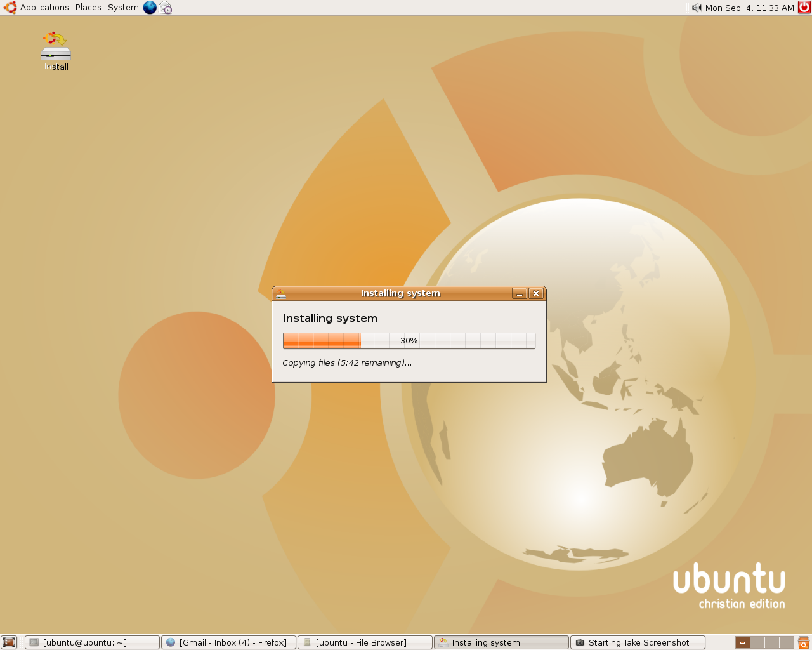Switch to the second workspace

tap(757, 642)
